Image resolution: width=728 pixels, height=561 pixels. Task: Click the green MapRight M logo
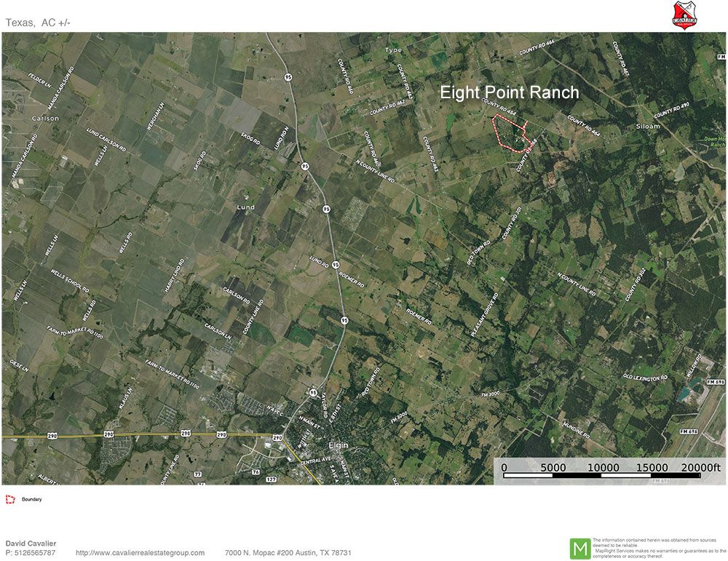(579, 549)
